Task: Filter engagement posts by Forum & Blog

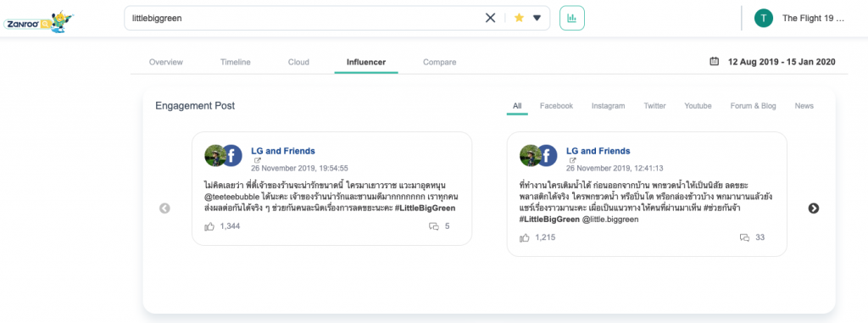Action: (753, 106)
